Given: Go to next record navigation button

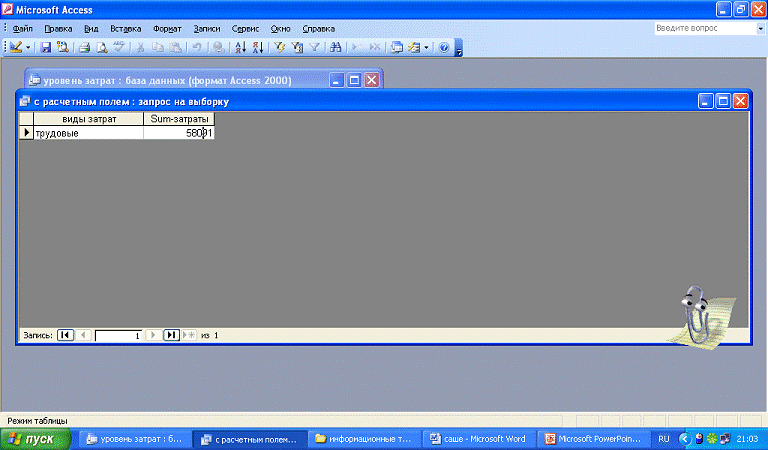Looking at the screenshot, I should click(153, 335).
